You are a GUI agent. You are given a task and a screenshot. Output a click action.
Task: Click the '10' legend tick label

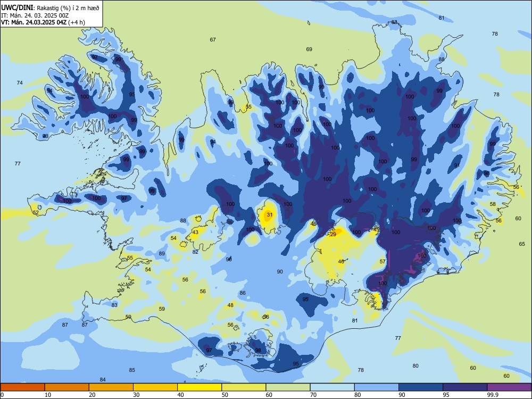coord(48,395)
